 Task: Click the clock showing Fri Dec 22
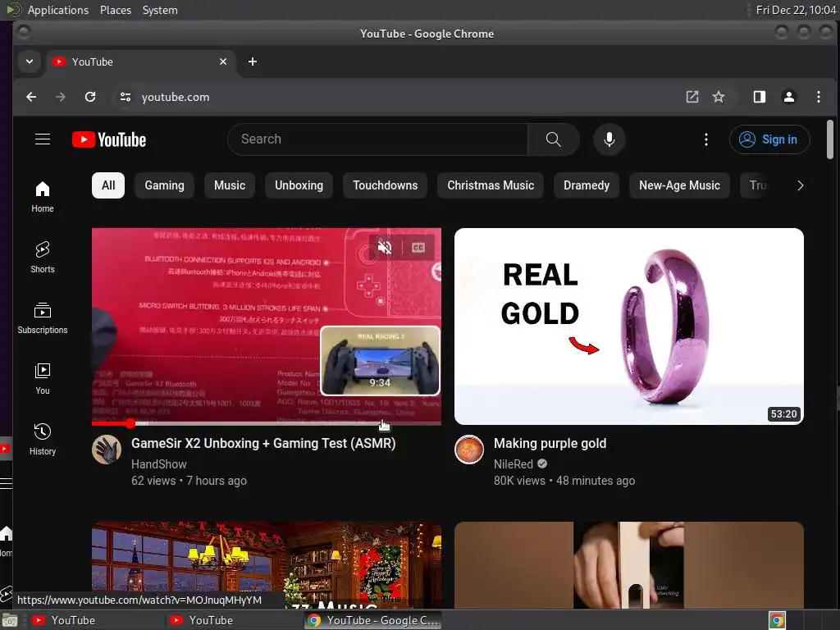(x=796, y=10)
